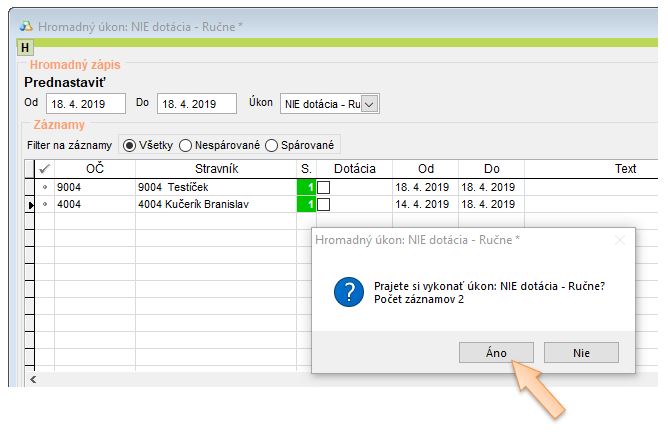The width and height of the screenshot is (668, 438).
Task: Close the confirmation dialog with the X
Action: (x=619, y=240)
